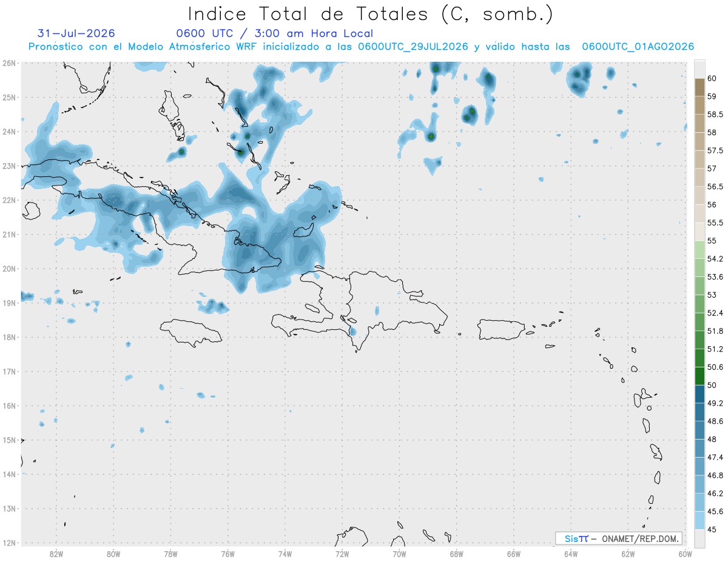728x562 pixels.
Task: Click the dark blue swatch between 49.2 and 50
Action: (699, 394)
